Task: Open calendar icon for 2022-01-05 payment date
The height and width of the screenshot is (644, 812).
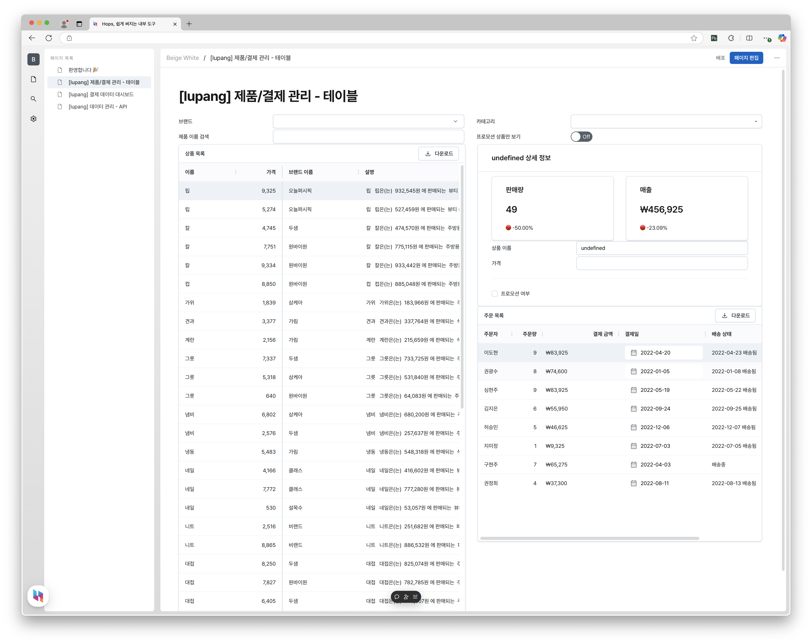Action: [x=634, y=371]
